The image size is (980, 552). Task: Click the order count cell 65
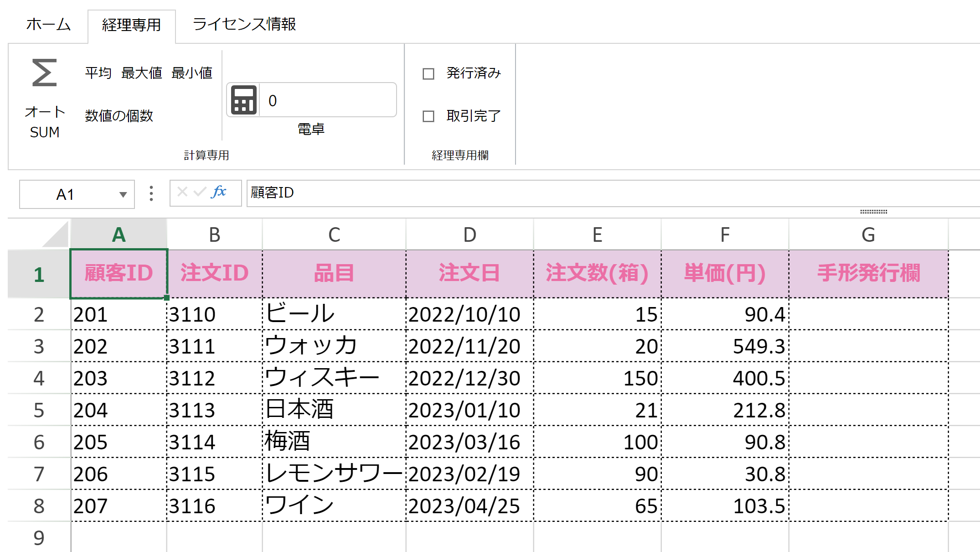pyautogui.click(x=598, y=506)
